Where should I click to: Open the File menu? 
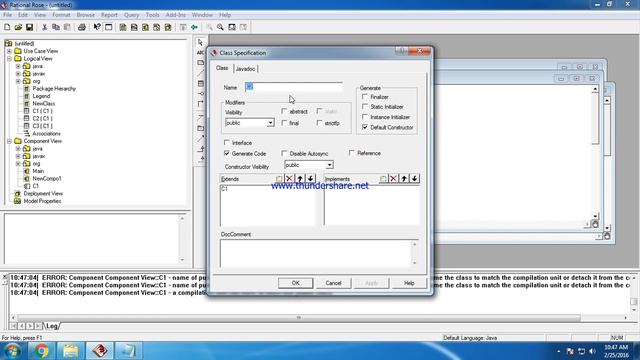(x=7, y=15)
